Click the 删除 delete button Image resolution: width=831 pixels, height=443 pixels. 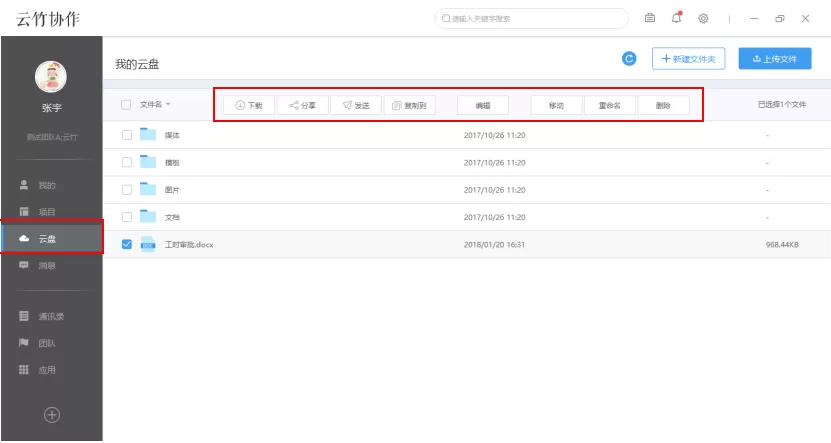pyautogui.click(x=664, y=105)
